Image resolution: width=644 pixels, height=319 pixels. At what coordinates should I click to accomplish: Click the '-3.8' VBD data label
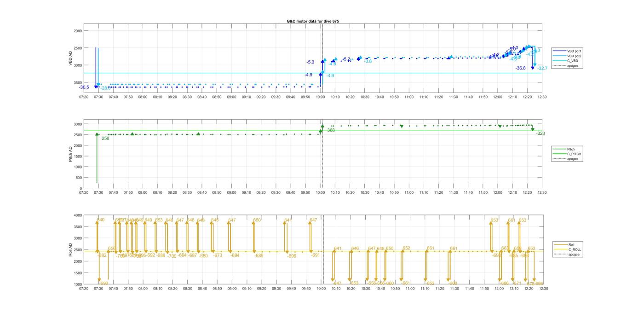click(368, 61)
